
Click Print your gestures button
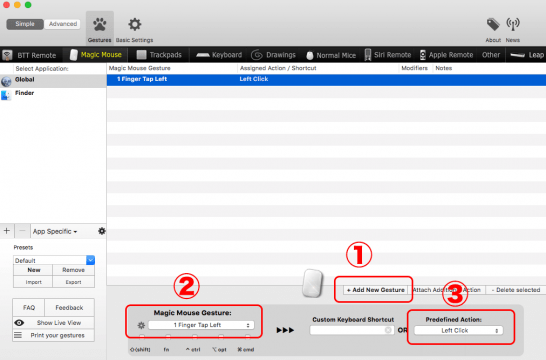[54, 335]
